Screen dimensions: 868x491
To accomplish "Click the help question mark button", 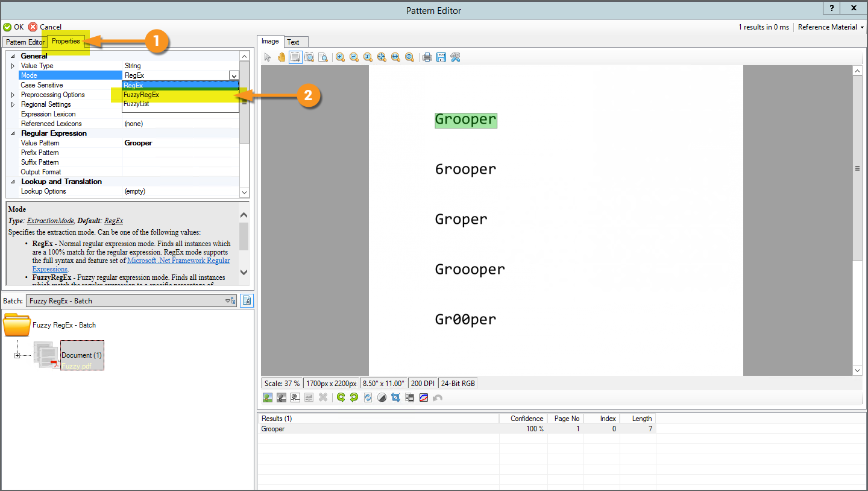I will [832, 8].
